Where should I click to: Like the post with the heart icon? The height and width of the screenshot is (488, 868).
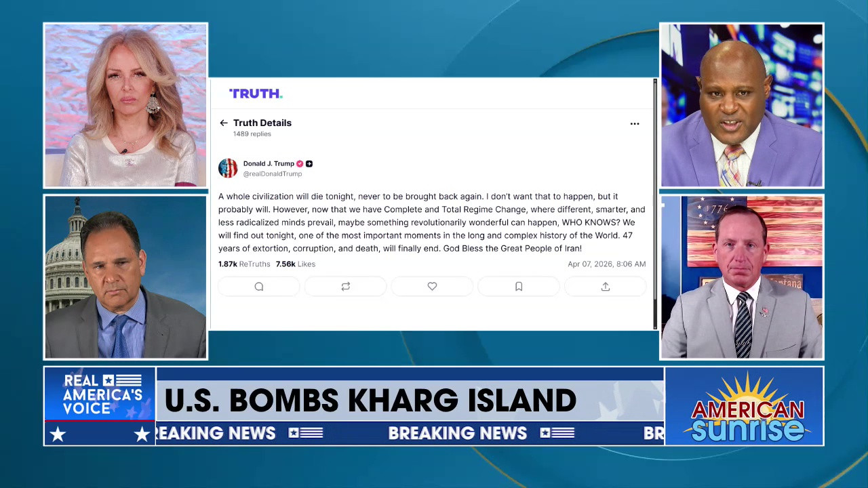click(432, 287)
